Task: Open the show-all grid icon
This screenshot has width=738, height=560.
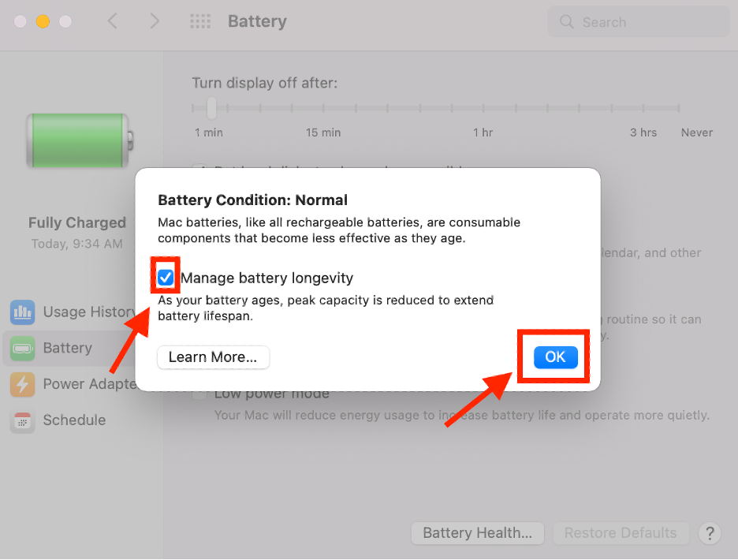Action: point(201,22)
